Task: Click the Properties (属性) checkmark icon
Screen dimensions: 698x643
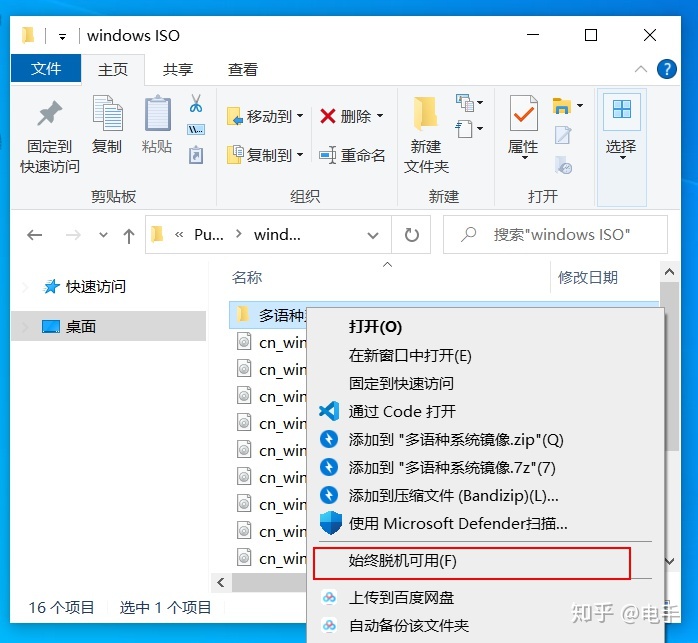Action: (524, 113)
